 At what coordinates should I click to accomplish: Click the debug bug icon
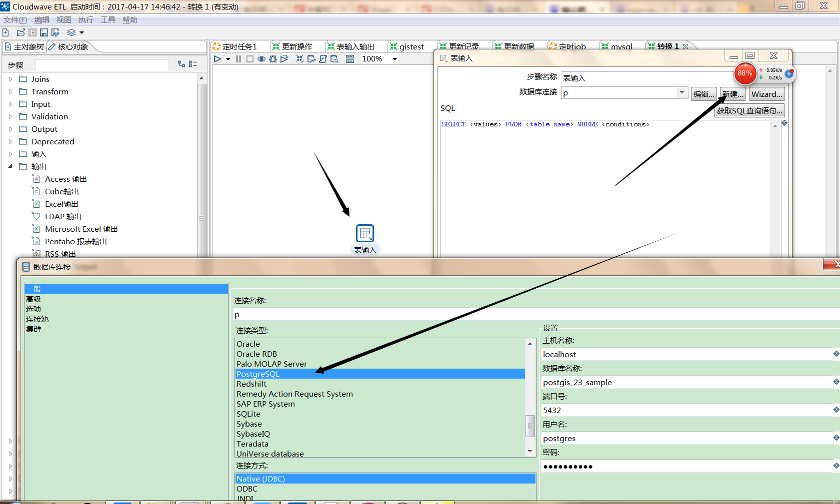coord(273,59)
